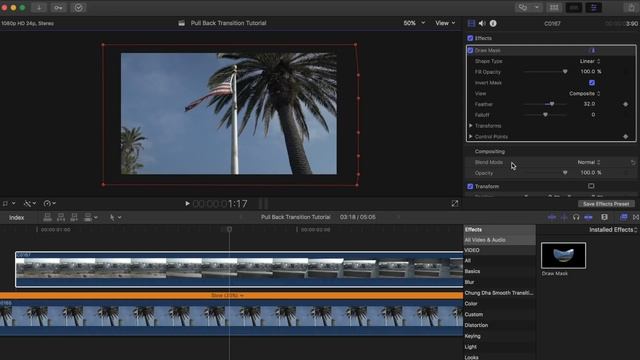Switch to the Audio inspector speaker tab
The height and width of the screenshot is (360, 640).
(482, 23)
